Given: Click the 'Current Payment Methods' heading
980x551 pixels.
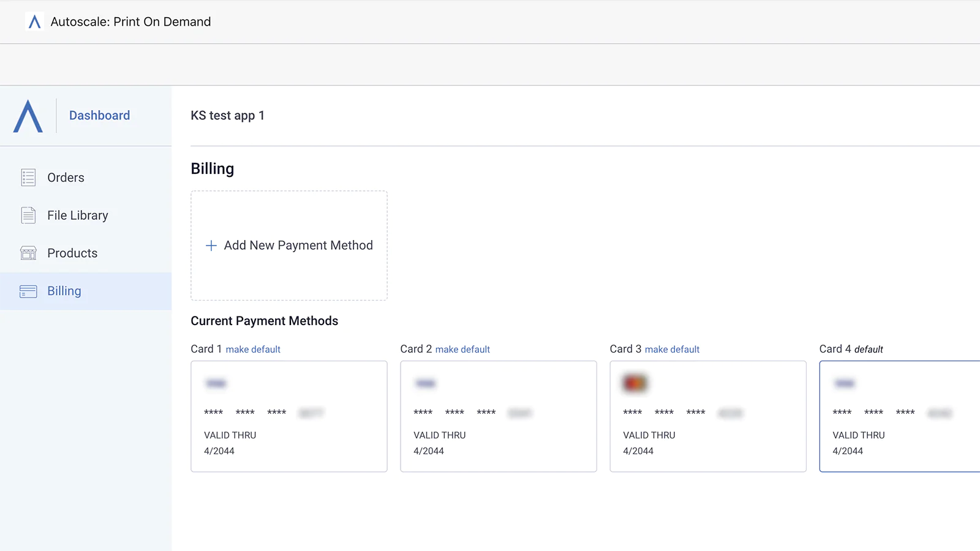Looking at the screenshot, I should tap(265, 321).
